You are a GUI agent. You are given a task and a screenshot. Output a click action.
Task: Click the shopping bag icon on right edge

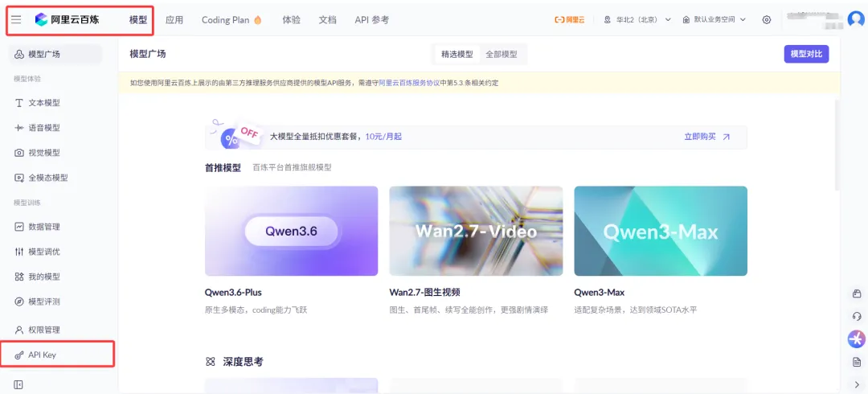click(x=857, y=294)
